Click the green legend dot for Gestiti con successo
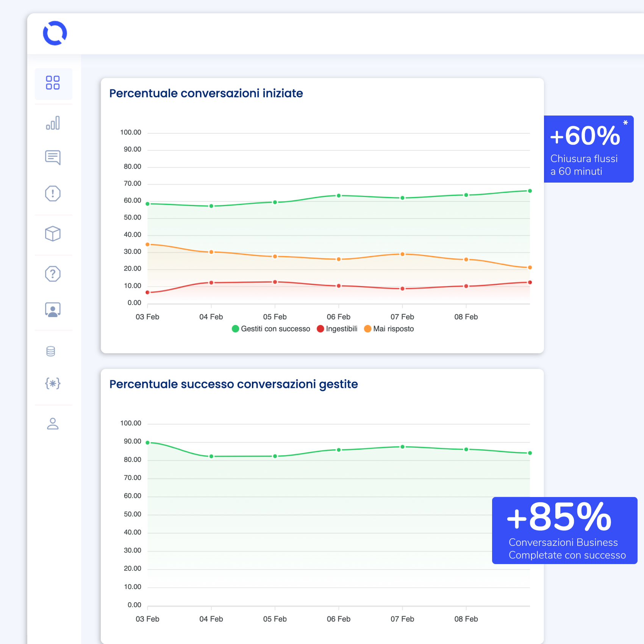Screen dimensions: 644x644 coord(235,329)
